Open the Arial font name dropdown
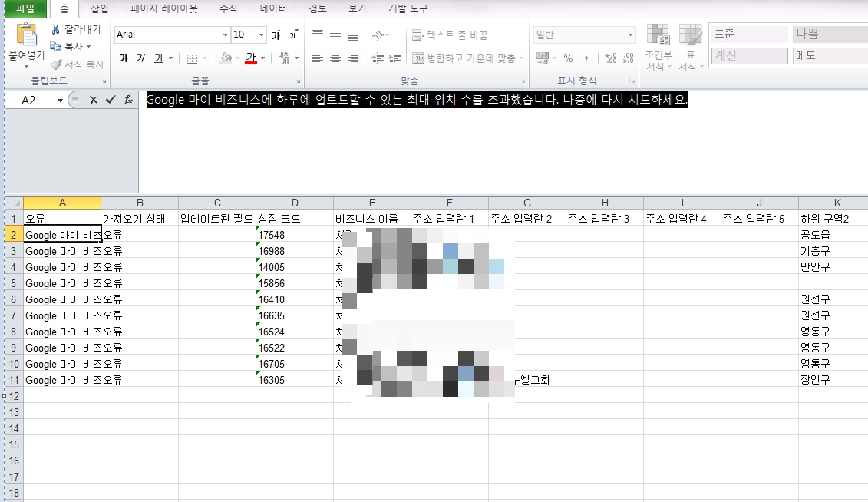 pyautogui.click(x=225, y=35)
